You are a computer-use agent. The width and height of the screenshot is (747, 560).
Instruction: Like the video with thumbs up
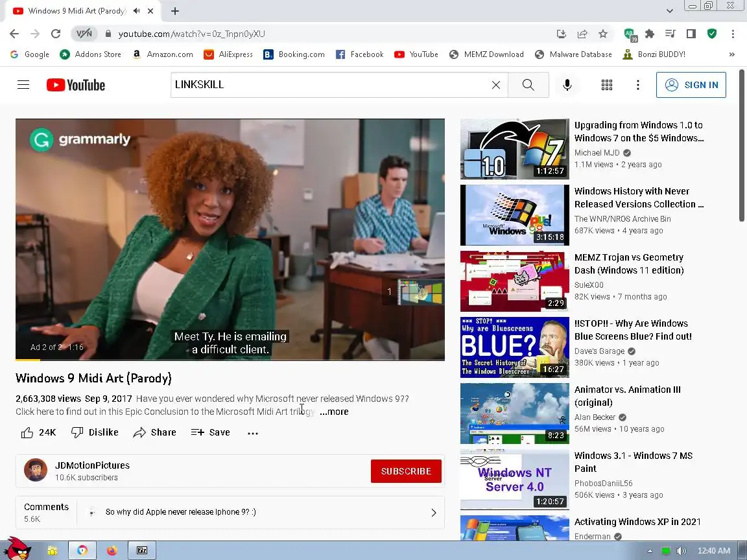(x=39, y=432)
